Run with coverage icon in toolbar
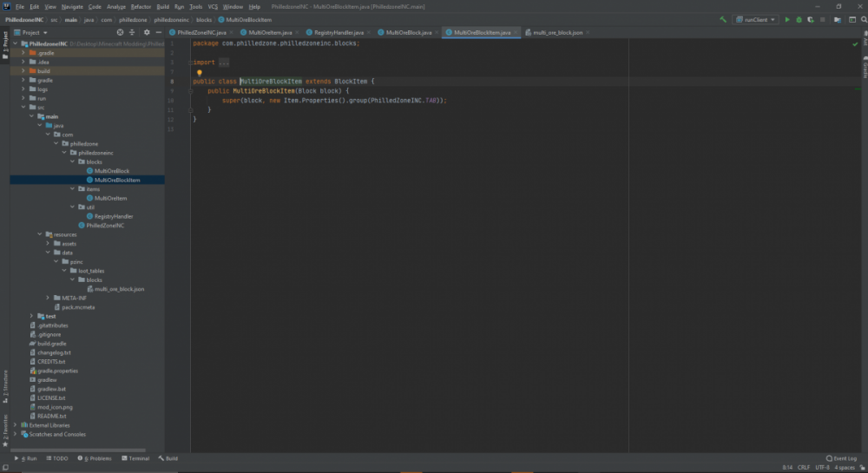 (811, 19)
